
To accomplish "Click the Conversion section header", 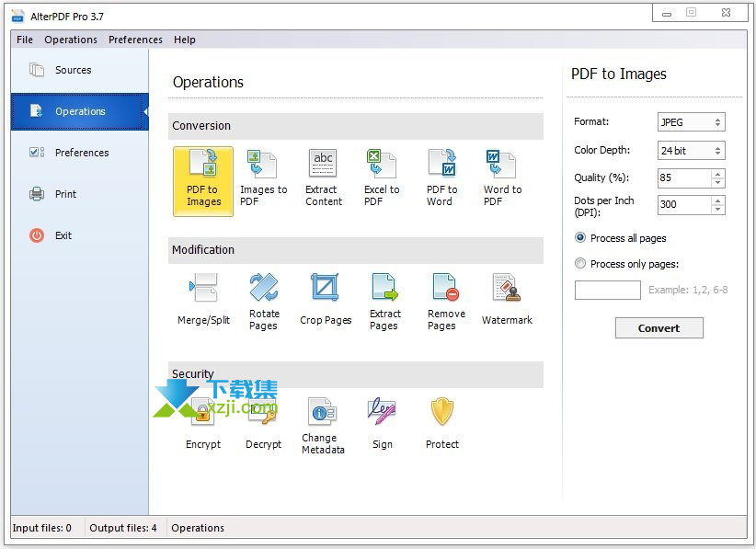I will tap(355, 126).
